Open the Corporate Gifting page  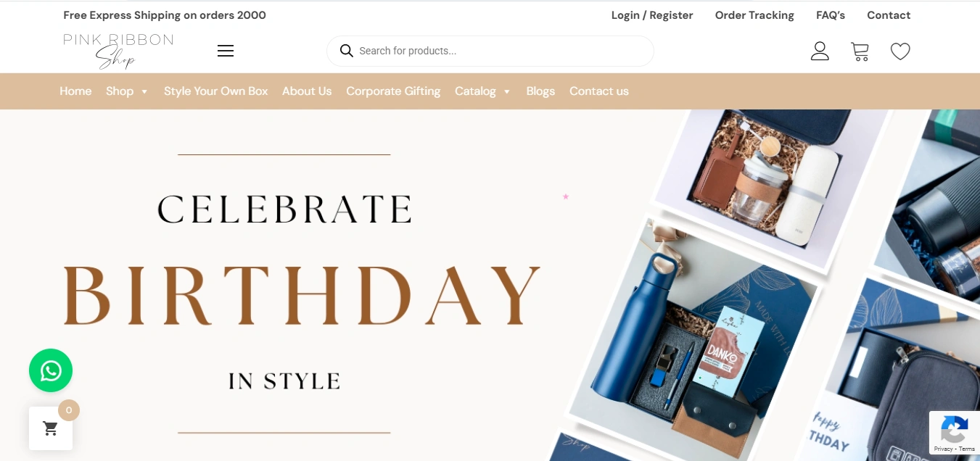393,91
